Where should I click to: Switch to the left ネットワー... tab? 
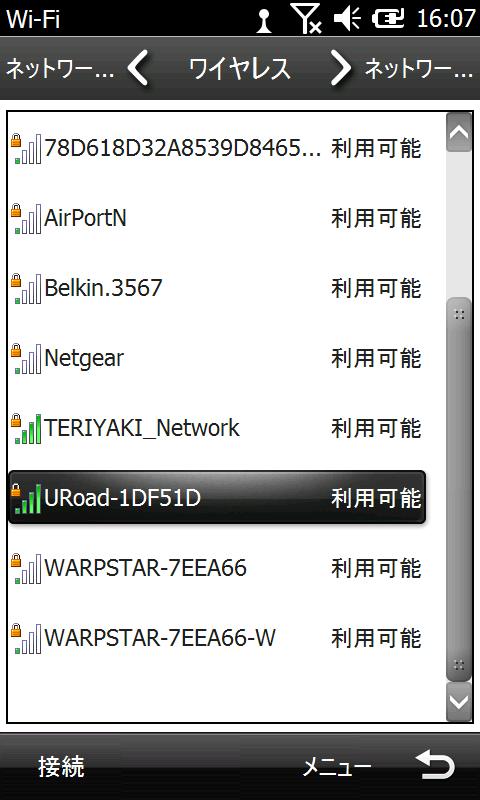coord(60,69)
